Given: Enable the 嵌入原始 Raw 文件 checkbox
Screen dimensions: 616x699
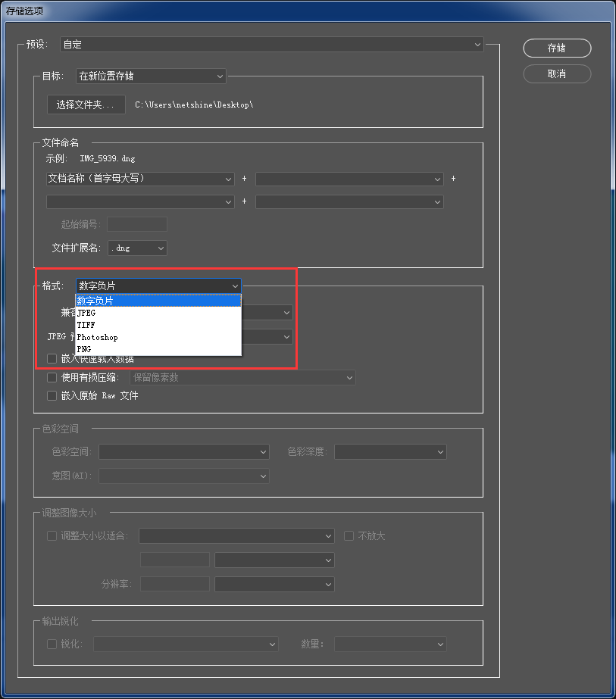Looking at the screenshot, I should point(52,395).
